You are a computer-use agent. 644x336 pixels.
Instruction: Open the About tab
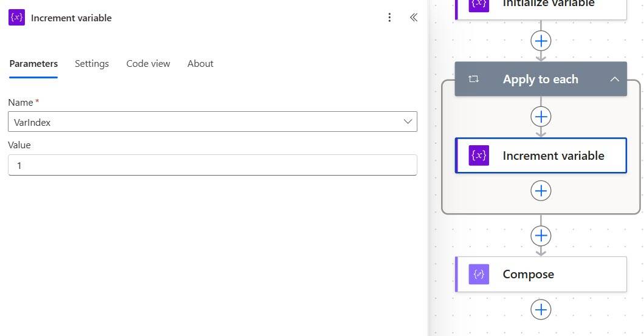(x=200, y=64)
